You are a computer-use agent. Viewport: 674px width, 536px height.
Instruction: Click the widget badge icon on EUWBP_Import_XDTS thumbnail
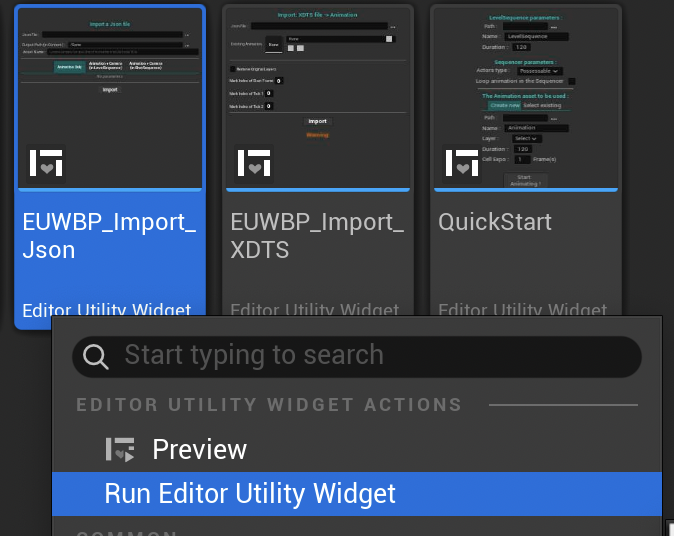(254, 163)
